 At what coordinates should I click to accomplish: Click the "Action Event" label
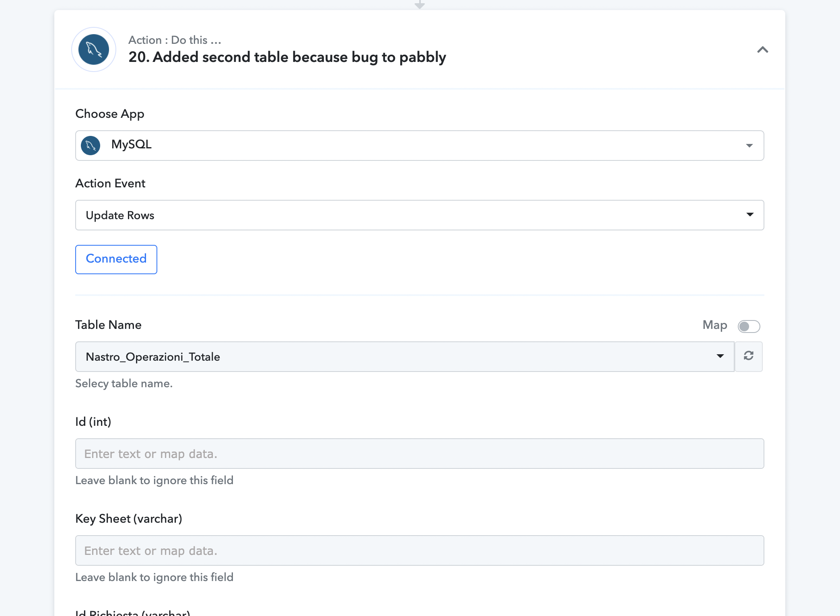(x=111, y=183)
